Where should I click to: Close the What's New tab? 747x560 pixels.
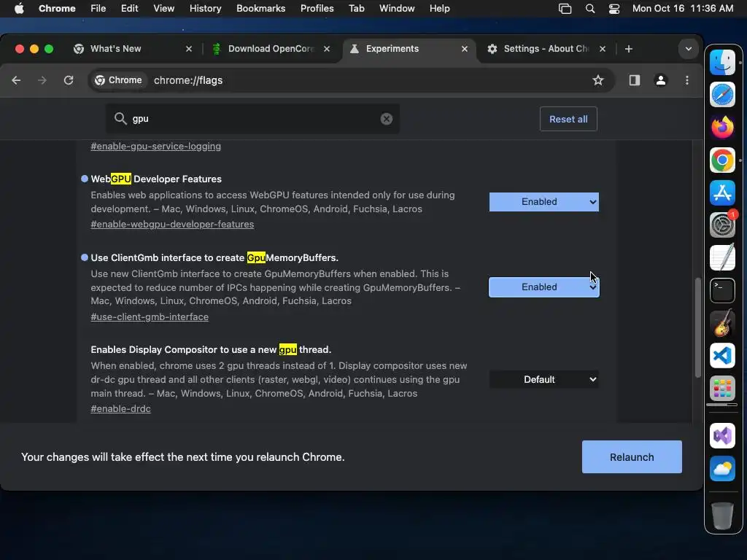pyautogui.click(x=189, y=49)
